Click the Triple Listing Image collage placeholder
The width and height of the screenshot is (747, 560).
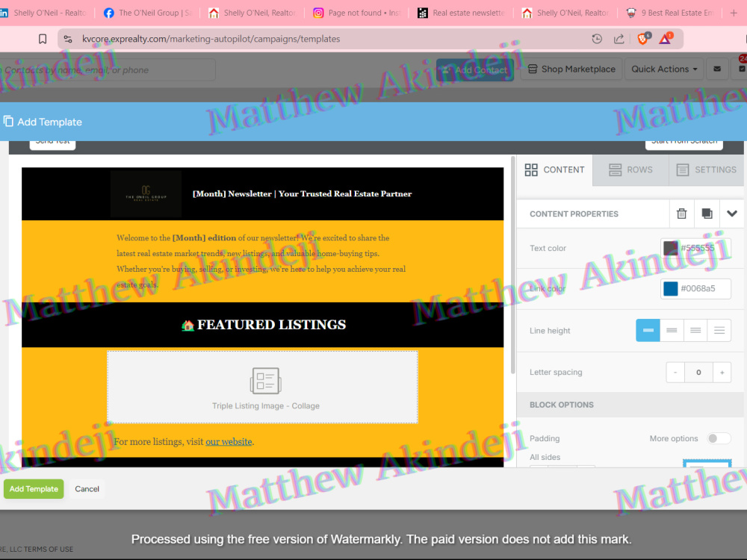(x=262, y=387)
